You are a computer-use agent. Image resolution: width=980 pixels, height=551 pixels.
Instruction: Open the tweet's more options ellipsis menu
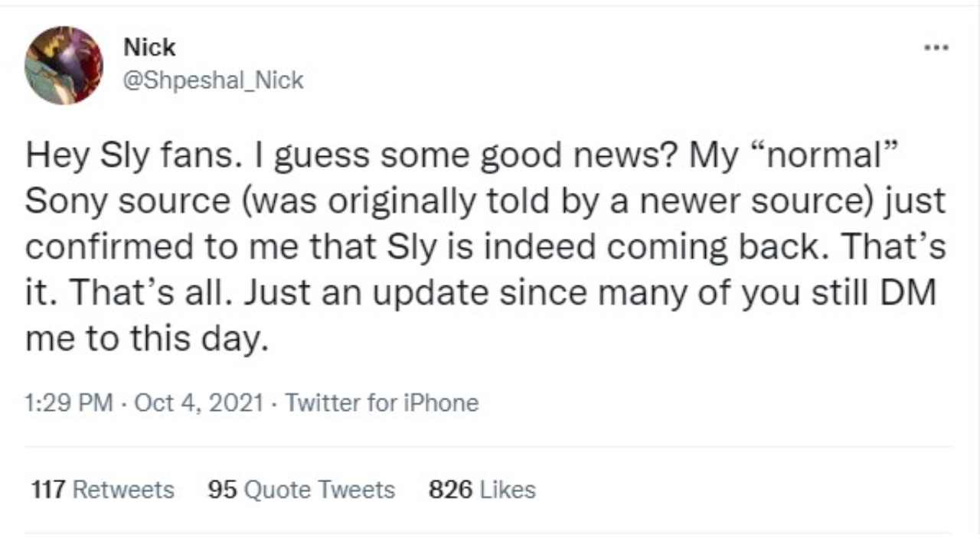tap(936, 47)
